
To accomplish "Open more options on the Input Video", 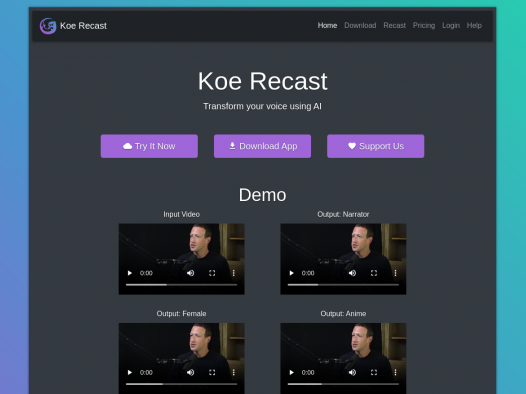I will pyautogui.click(x=233, y=273).
